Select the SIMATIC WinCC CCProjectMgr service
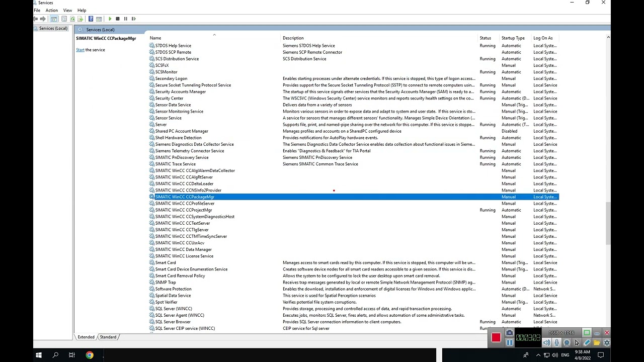Viewport: 644px width, 362px height. click(354, 210)
